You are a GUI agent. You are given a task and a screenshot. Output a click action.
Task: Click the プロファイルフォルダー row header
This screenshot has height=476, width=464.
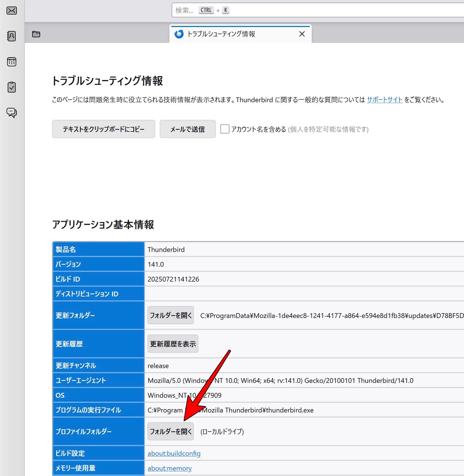tap(98, 431)
